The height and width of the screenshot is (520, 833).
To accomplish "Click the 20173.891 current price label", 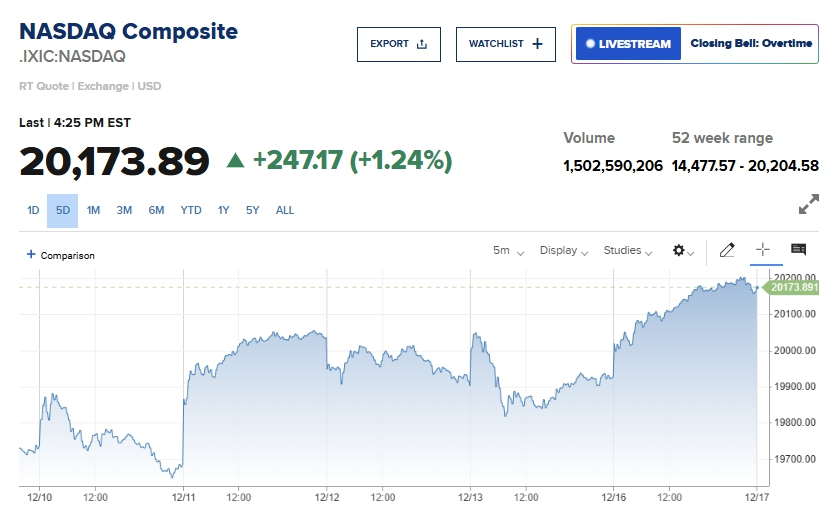I will pyautogui.click(x=796, y=288).
